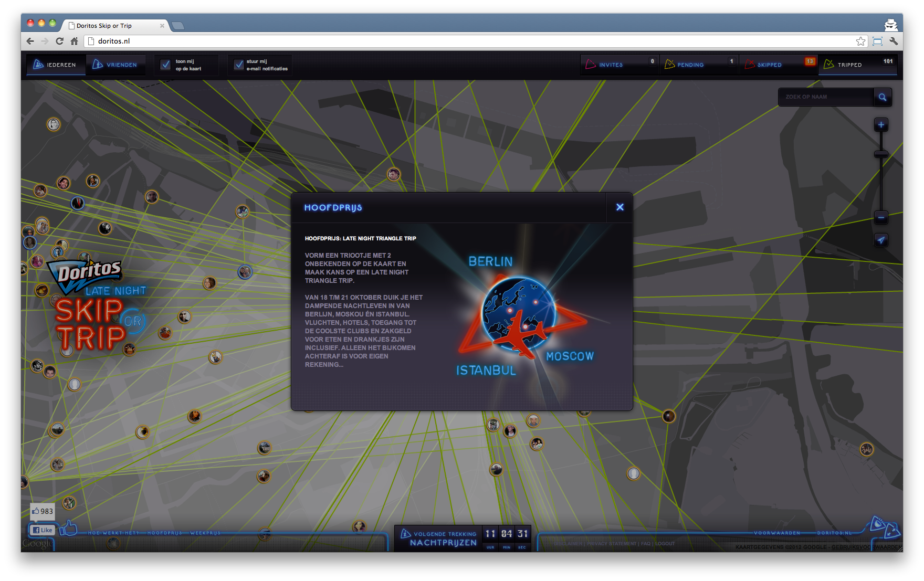Click the green Tripped triangle icon
The image size is (924, 581).
829,64
